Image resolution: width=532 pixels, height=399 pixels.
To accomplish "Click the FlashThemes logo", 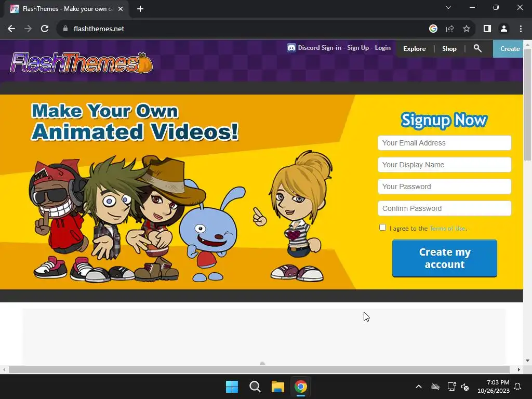I will (82, 63).
